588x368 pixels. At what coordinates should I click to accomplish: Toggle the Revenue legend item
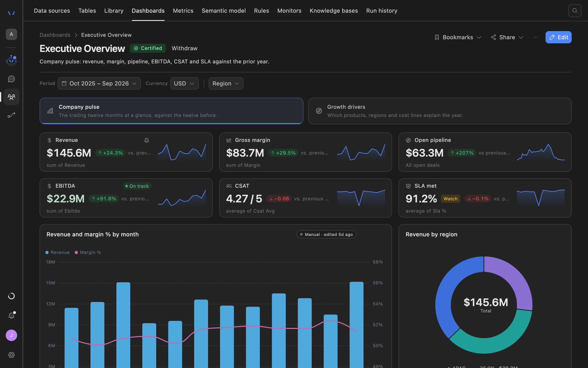58,252
